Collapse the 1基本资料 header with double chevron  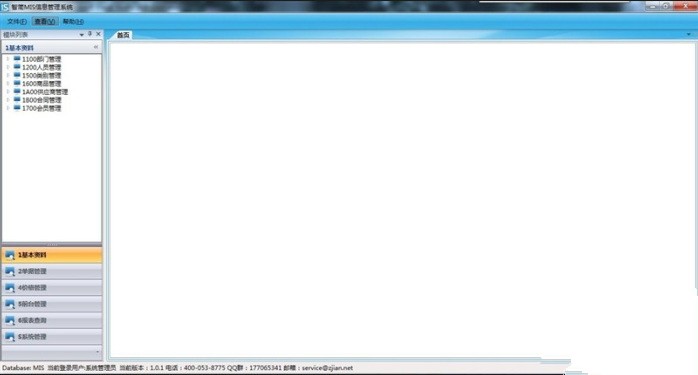[x=96, y=47]
